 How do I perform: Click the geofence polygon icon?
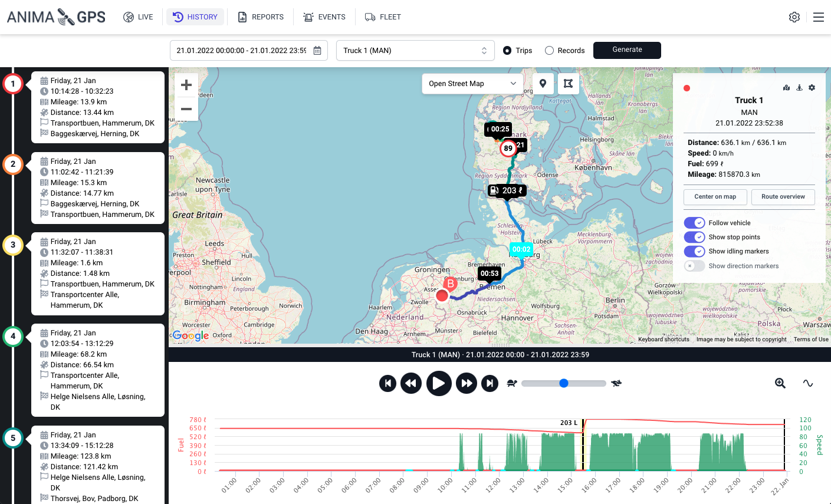pos(568,84)
